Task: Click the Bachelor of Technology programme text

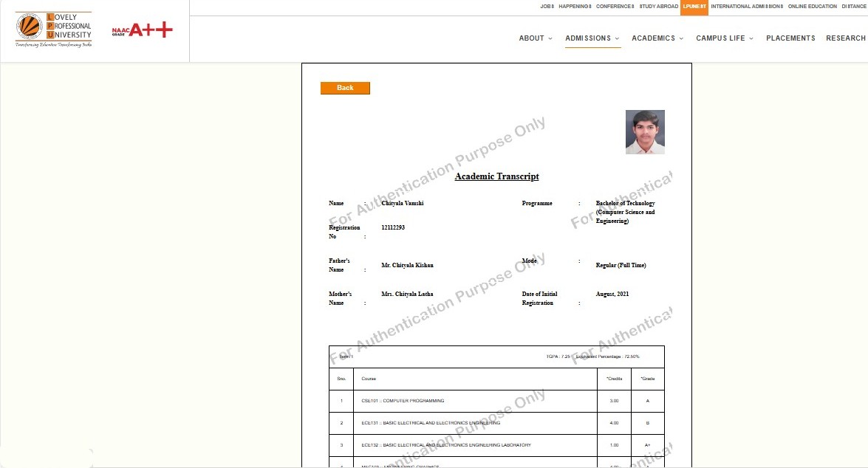Action: (626, 212)
